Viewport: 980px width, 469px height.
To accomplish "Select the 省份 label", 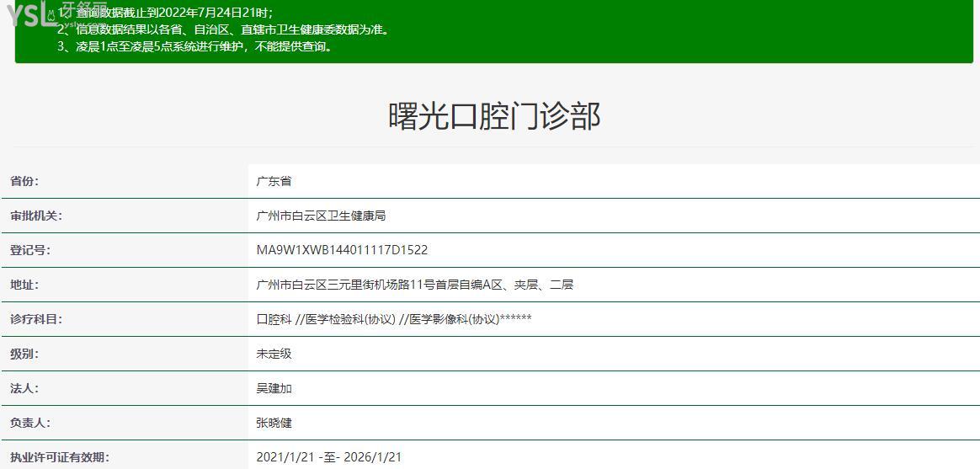I will click(24, 181).
